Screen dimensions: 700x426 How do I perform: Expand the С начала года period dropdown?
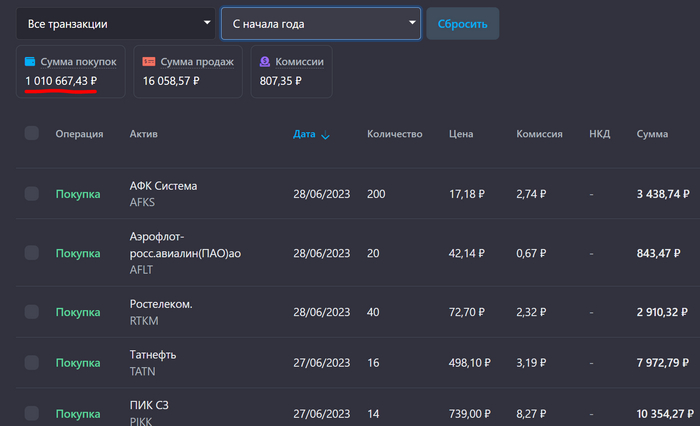[x=320, y=23]
